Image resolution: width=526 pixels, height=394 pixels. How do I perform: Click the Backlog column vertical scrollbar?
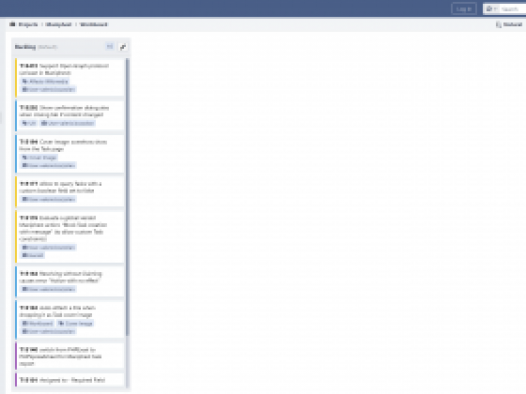(x=127, y=197)
